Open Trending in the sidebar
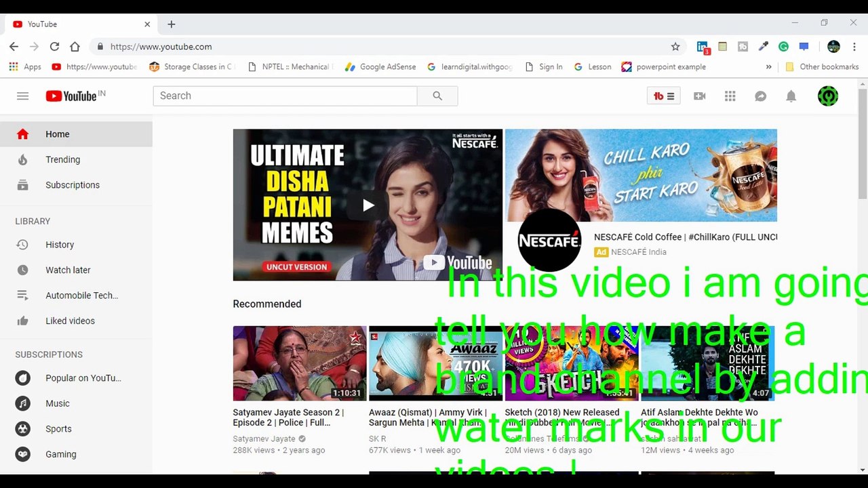The width and height of the screenshot is (868, 488). click(x=76, y=160)
